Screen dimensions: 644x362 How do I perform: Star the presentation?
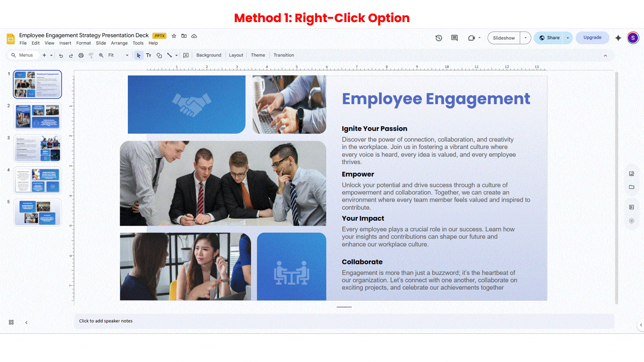(x=174, y=36)
